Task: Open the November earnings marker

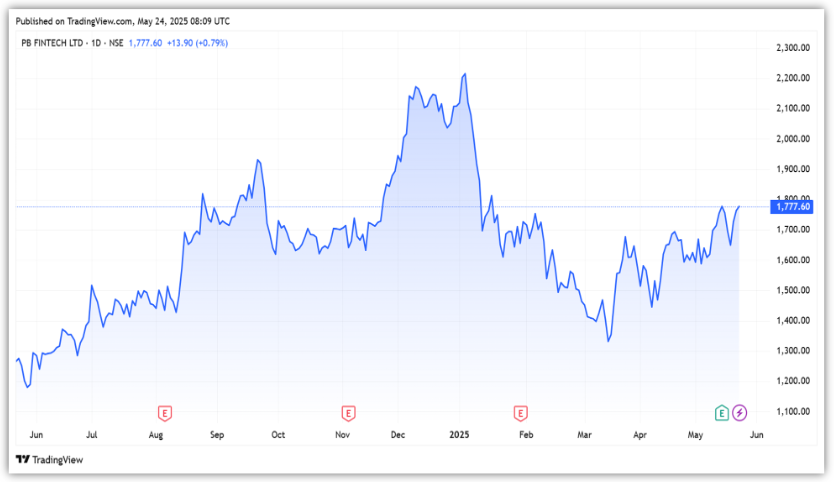Action: click(348, 412)
